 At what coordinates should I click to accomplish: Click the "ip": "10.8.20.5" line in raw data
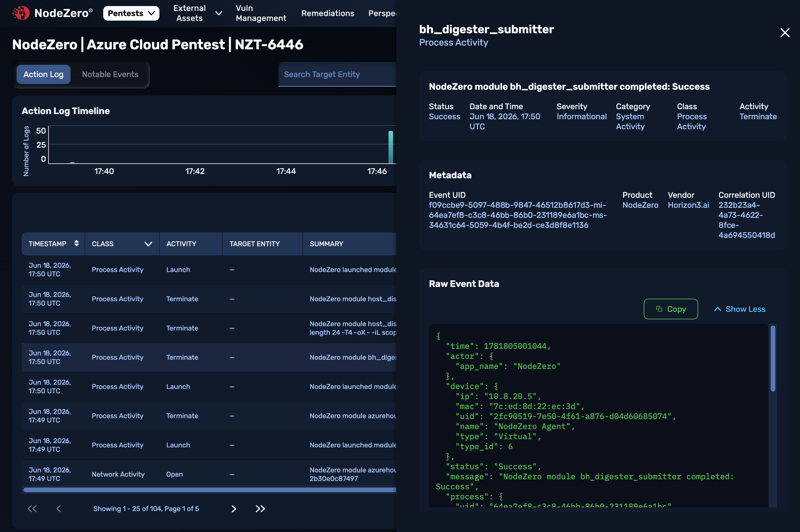coord(498,396)
